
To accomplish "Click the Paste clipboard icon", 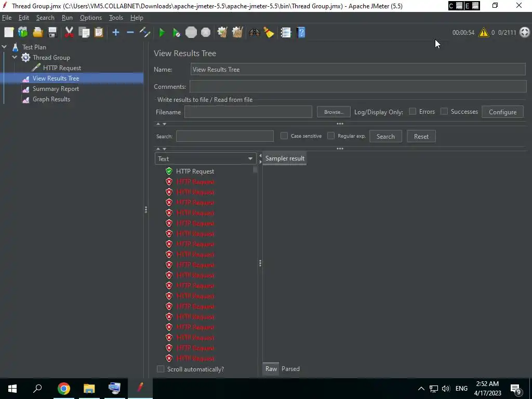I will coord(99,33).
